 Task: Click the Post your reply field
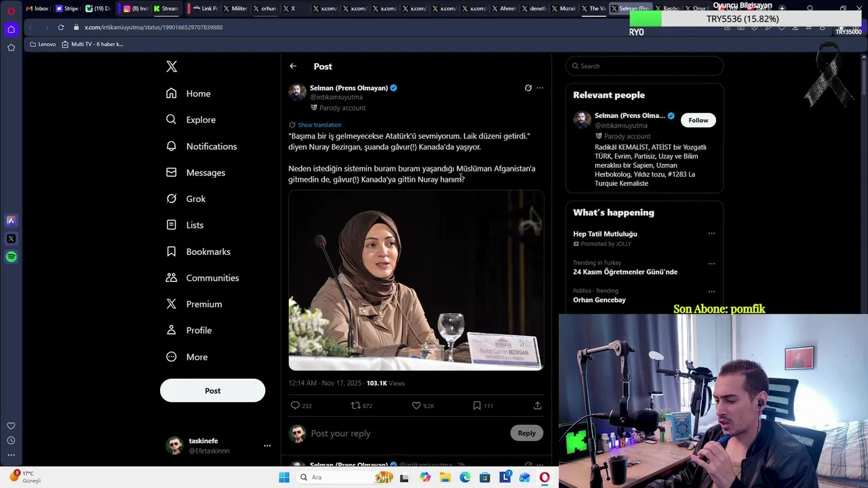407,433
